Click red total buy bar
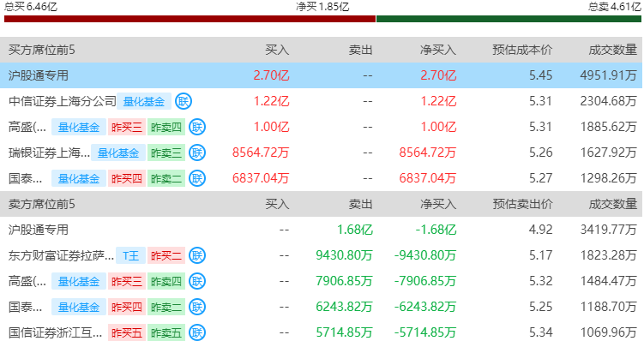This screenshot has height=341, width=644. tap(190, 19)
